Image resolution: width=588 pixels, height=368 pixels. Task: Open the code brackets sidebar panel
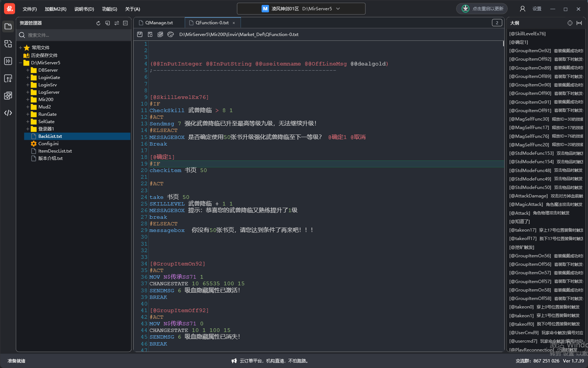(8, 113)
